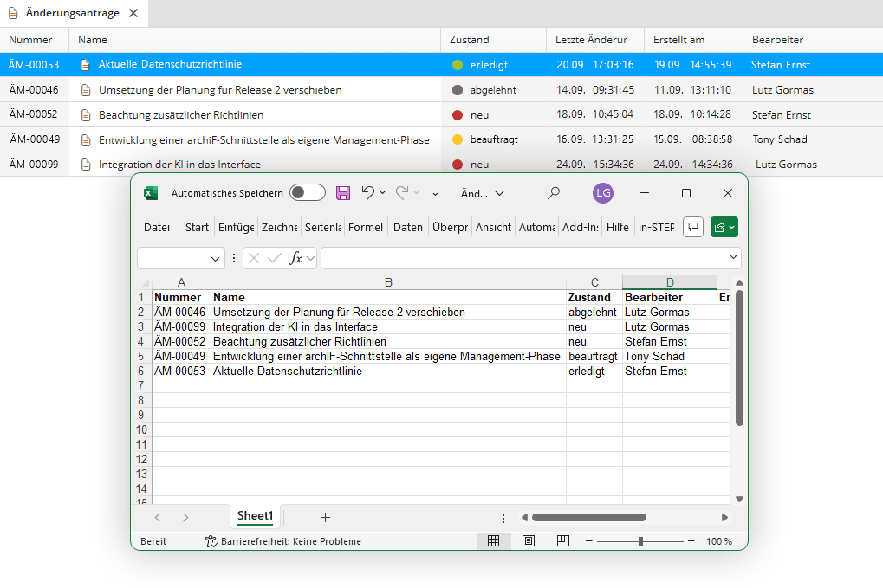Add a new sheet with plus icon
883x588 pixels.
(x=325, y=517)
